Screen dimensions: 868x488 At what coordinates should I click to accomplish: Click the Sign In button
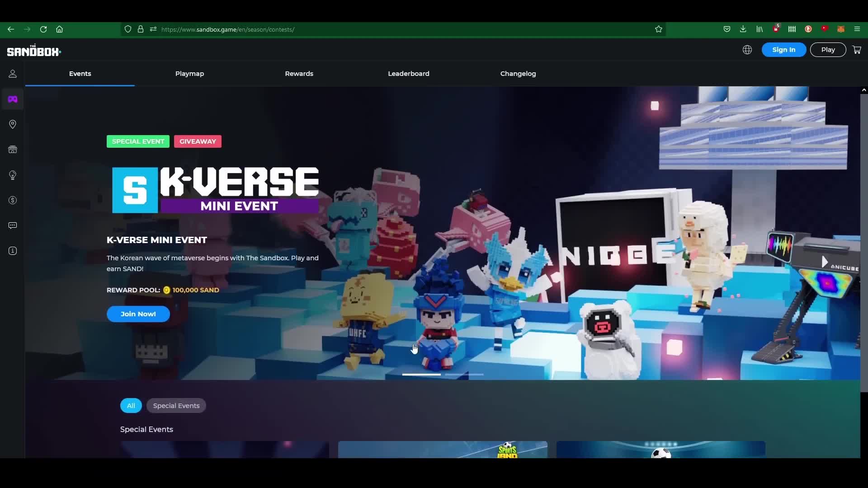click(783, 50)
